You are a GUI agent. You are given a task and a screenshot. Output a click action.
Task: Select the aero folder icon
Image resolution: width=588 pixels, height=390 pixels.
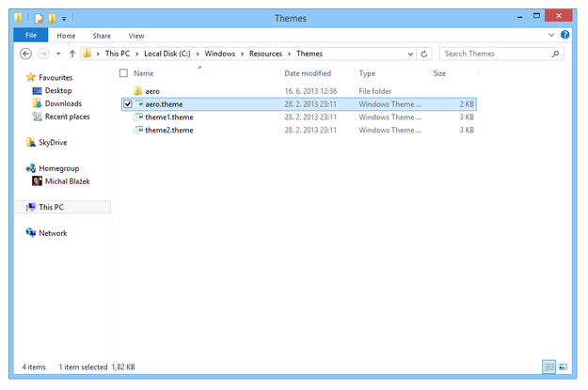pyautogui.click(x=137, y=90)
